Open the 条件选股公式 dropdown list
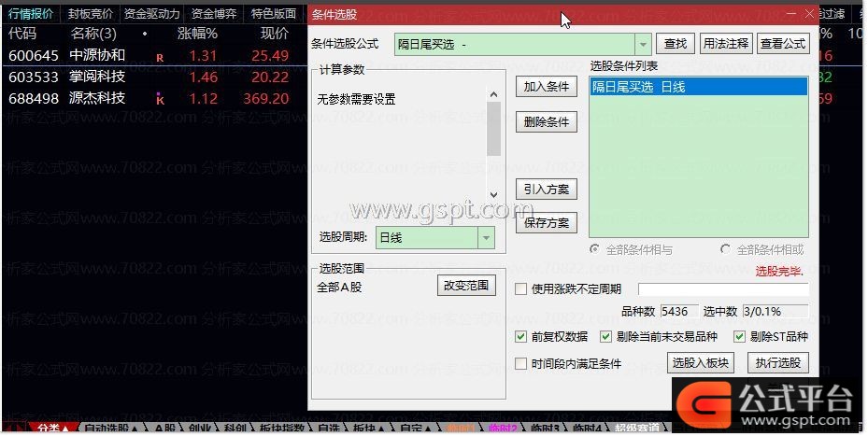Viewport: 868px width, 436px height. 643,44
